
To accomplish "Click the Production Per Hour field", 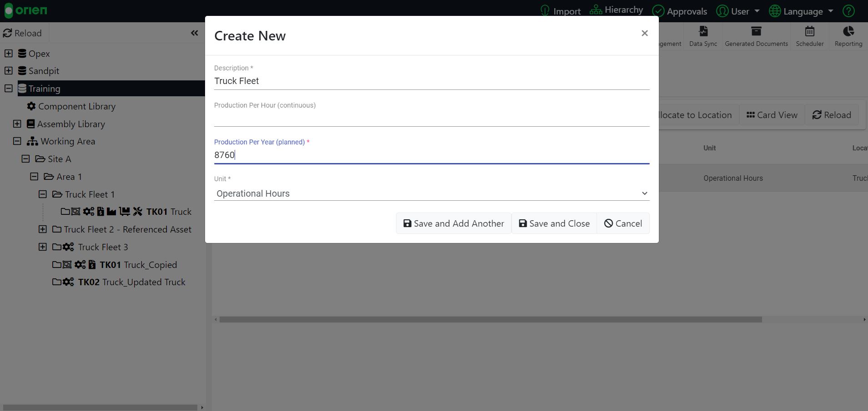I will pyautogui.click(x=431, y=118).
